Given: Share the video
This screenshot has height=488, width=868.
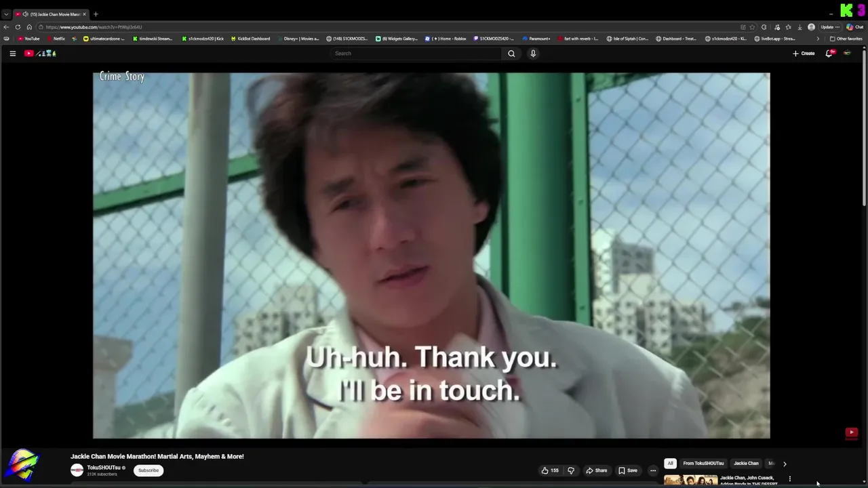Looking at the screenshot, I should click(597, 470).
